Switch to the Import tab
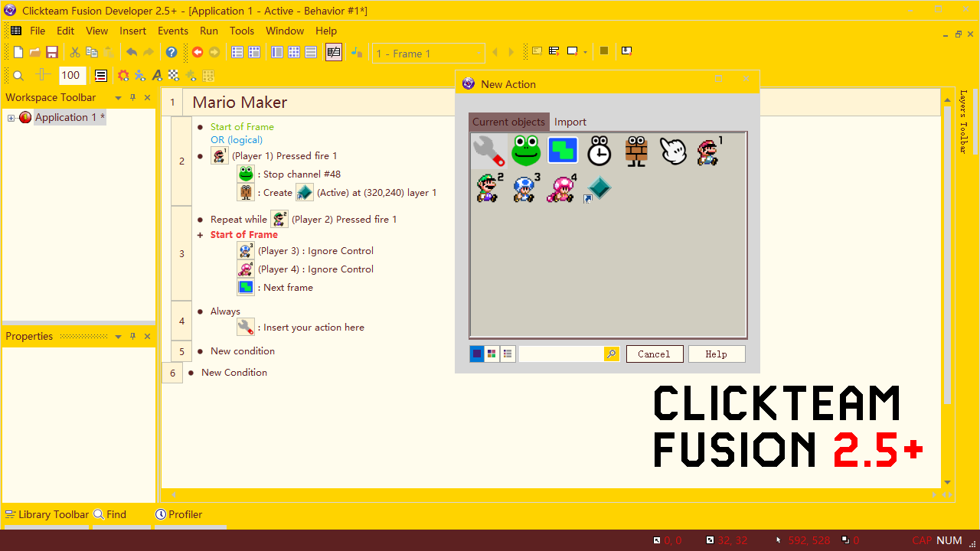Image resolution: width=980 pixels, height=551 pixels. point(570,122)
